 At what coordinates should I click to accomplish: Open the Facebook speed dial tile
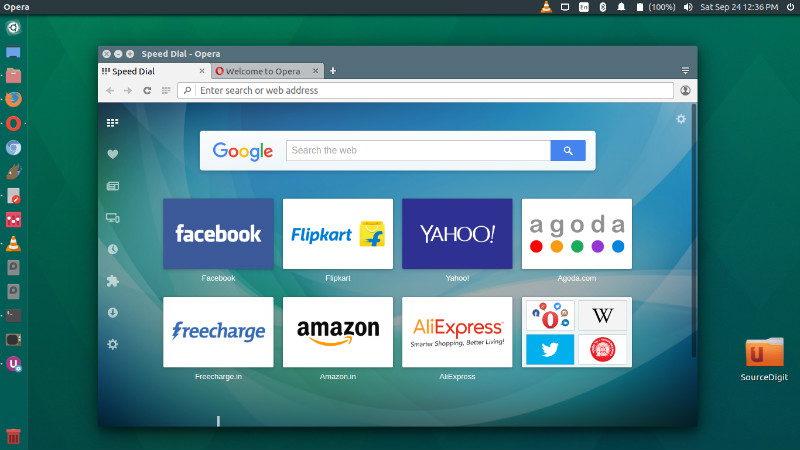[x=218, y=234]
